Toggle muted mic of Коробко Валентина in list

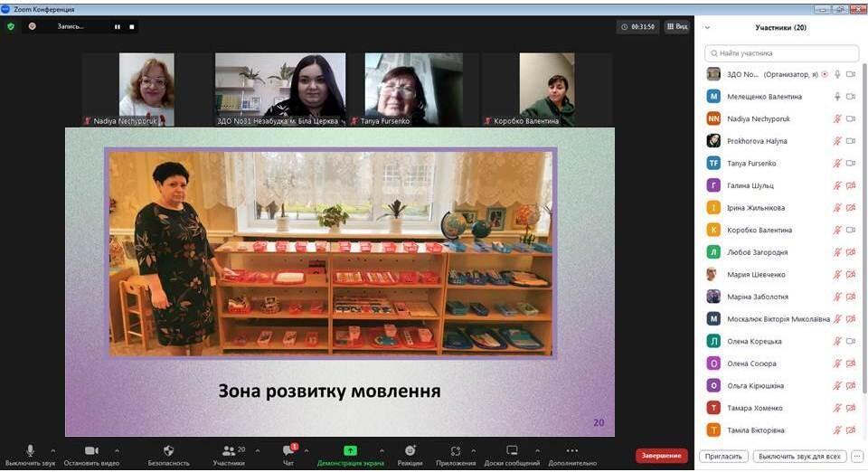(x=837, y=230)
